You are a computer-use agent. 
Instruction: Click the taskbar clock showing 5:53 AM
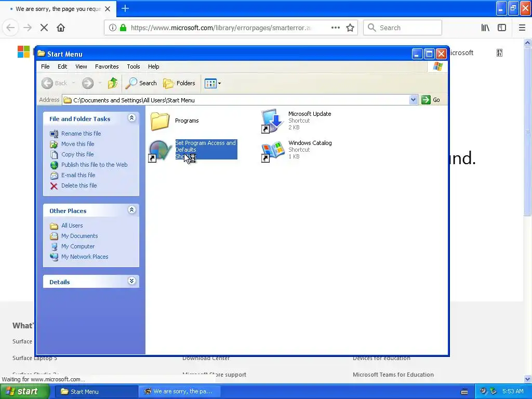tap(513, 391)
